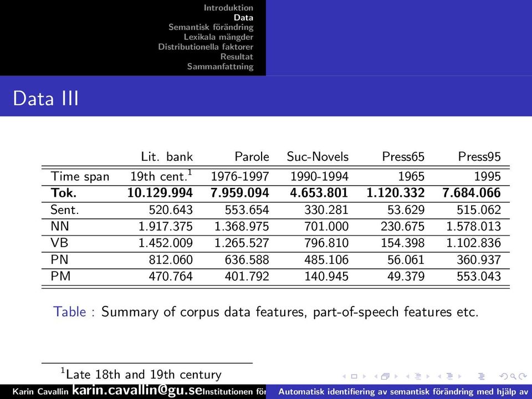Click the footnote 'Late 18th and 19th century'

pyautogui.click(x=141, y=374)
